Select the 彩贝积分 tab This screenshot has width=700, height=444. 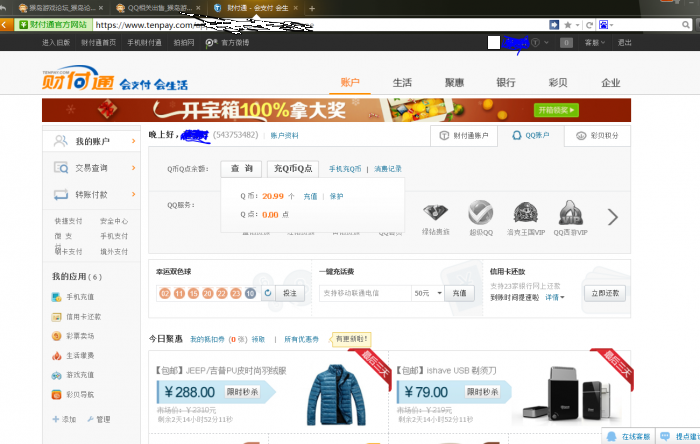(597, 136)
